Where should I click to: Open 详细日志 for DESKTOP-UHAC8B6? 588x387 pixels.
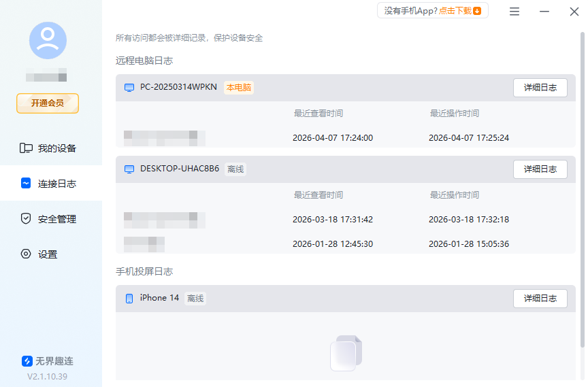click(x=540, y=169)
